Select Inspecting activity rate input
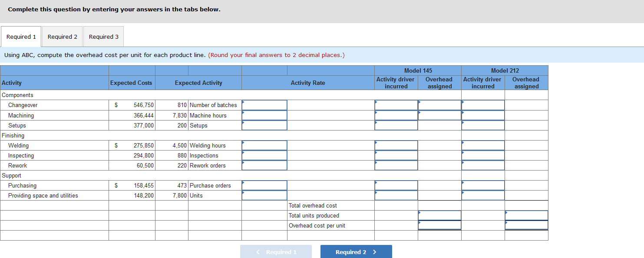This screenshot has width=644, height=258. (x=264, y=155)
